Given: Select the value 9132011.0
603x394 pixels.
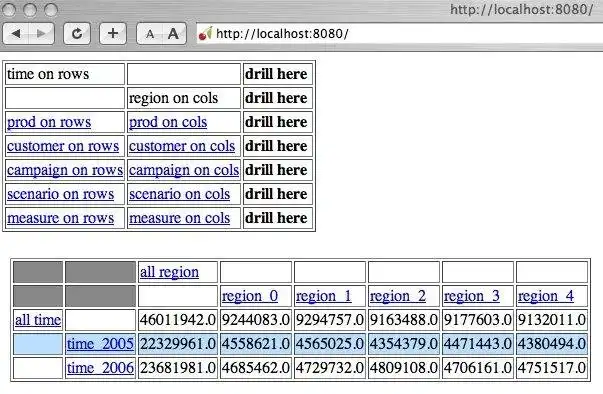Looking at the screenshot, I should click(551, 320).
